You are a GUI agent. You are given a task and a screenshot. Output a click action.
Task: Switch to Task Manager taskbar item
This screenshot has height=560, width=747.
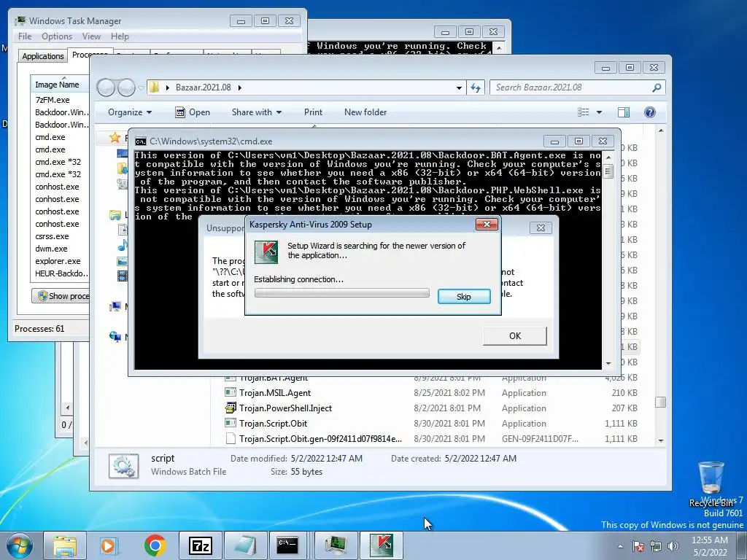click(x=336, y=545)
